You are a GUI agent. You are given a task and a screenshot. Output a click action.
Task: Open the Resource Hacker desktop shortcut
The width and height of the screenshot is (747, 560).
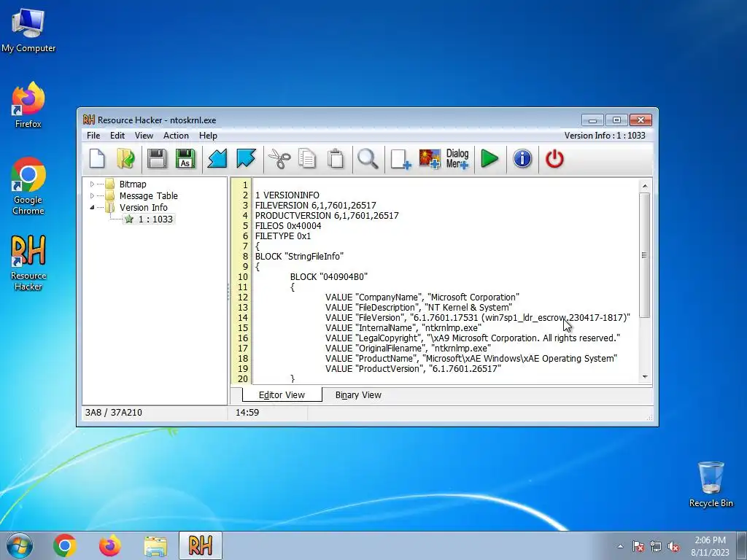[28, 262]
